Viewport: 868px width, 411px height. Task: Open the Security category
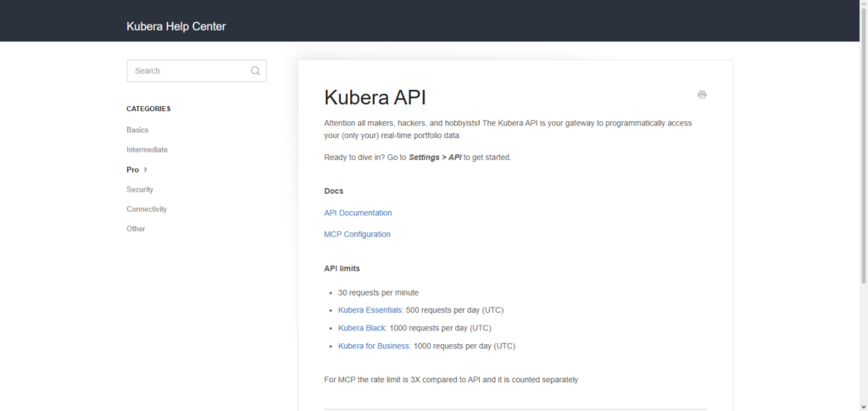pos(140,190)
